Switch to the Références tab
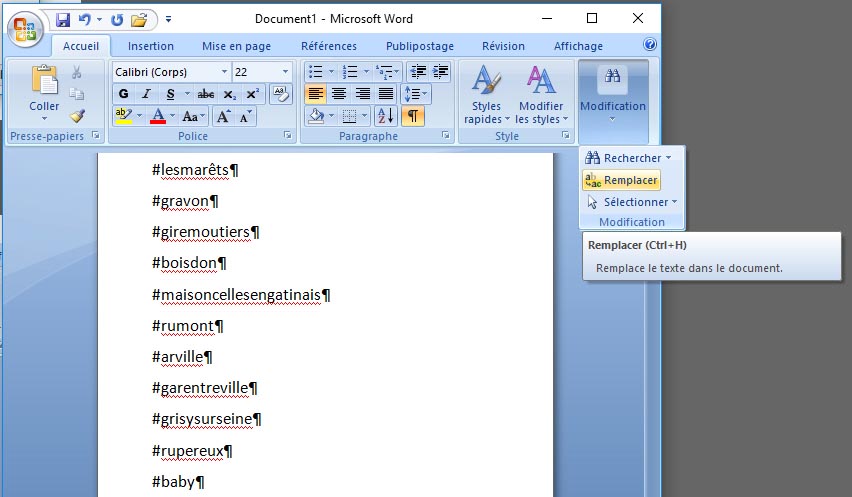 [329, 46]
